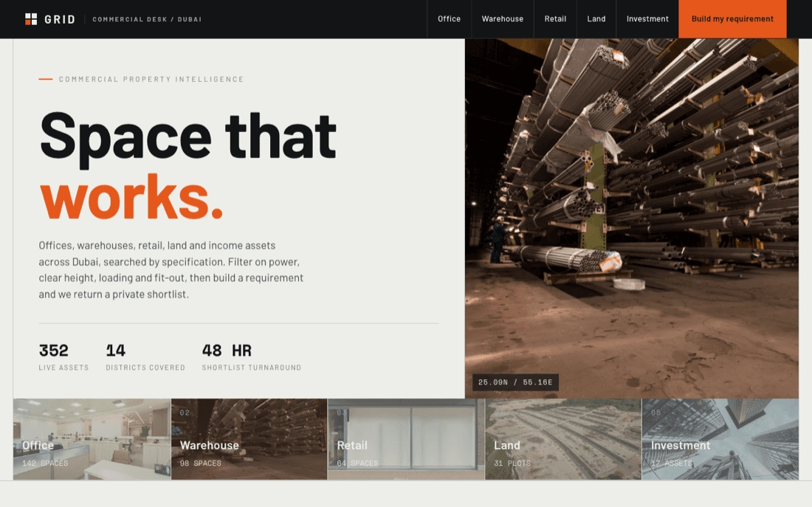812x507 pixels.
Task: Click the 25.09N / 55.16E coordinates tag
Action: pyautogui.click(x=515, y=382)
